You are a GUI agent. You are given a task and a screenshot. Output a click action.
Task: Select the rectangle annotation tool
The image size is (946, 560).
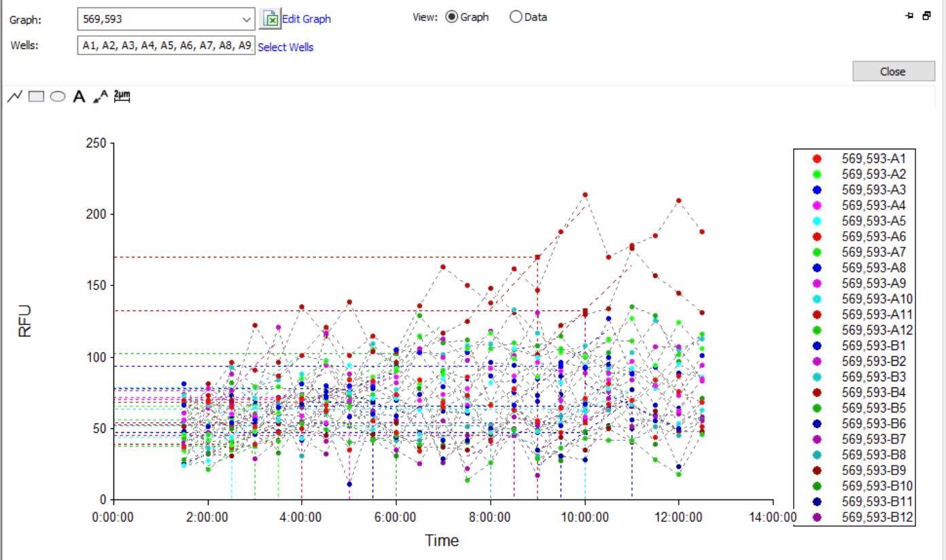click(36, 97)
